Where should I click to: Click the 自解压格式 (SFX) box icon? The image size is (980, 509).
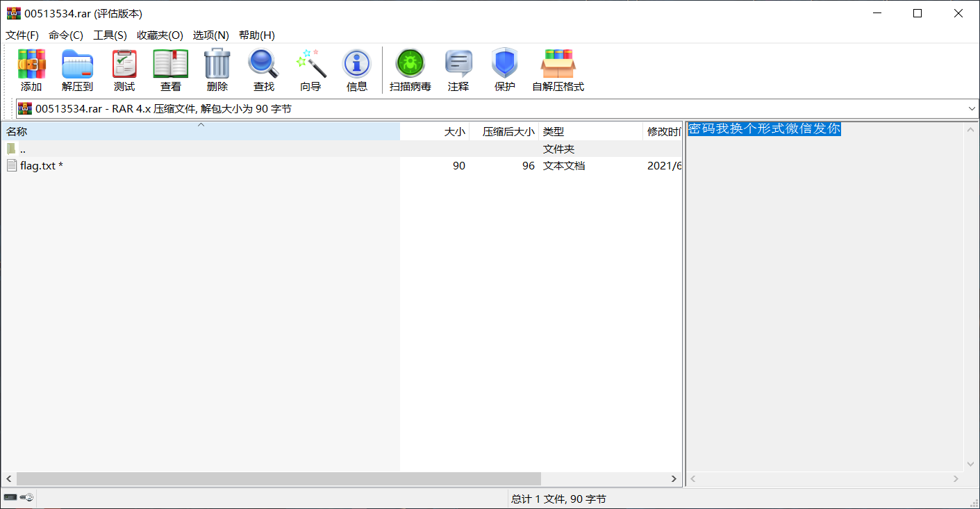[558, 69]
